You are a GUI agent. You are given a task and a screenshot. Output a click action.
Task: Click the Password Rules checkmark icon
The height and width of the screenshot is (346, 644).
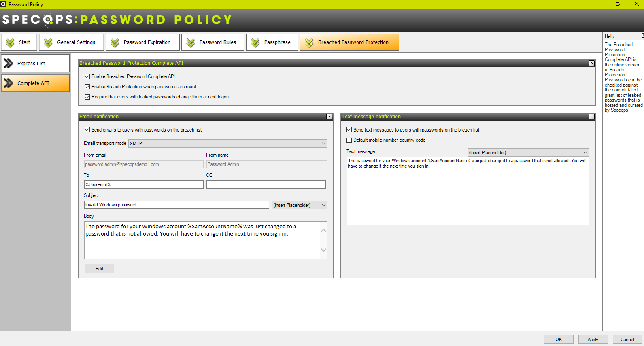191,42
